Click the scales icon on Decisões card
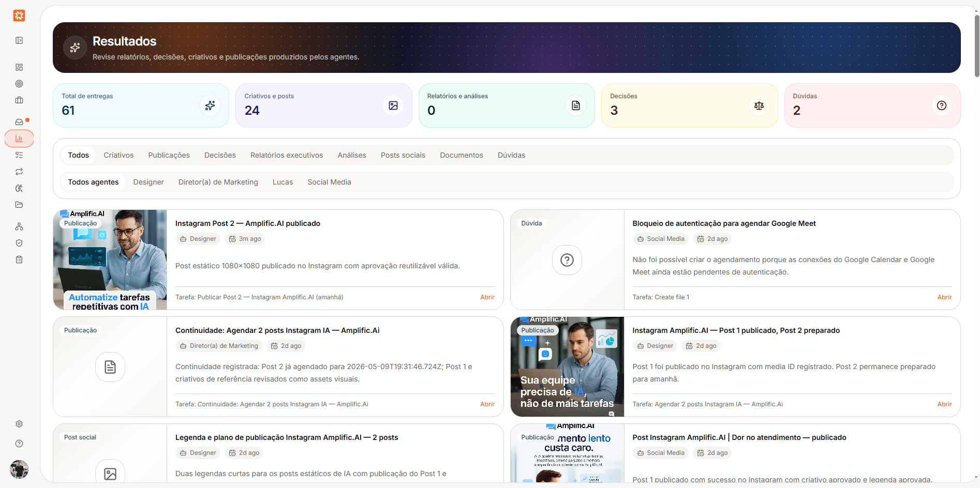The height and width of the screenshot is (488, 980). (759, 105)
